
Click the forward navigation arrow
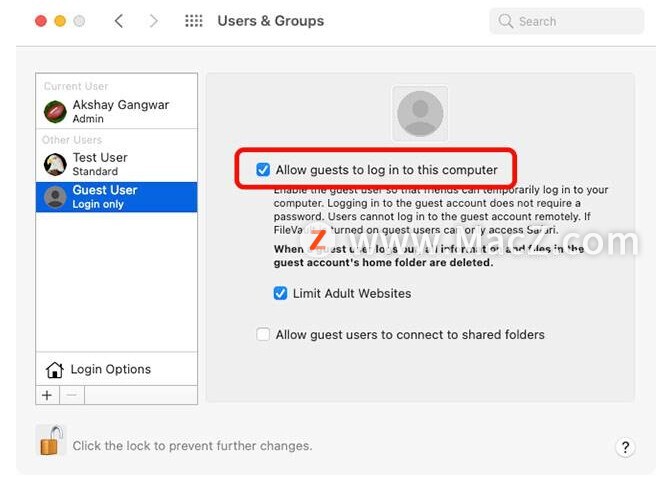[154, 21]
